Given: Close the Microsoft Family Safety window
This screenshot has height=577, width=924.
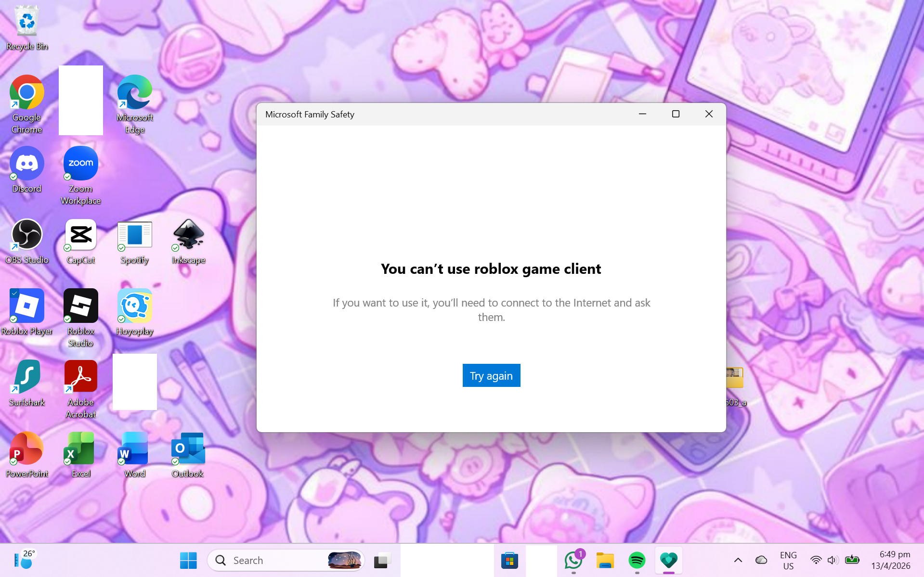Looking at the screenshot, I should pos(709,114).
